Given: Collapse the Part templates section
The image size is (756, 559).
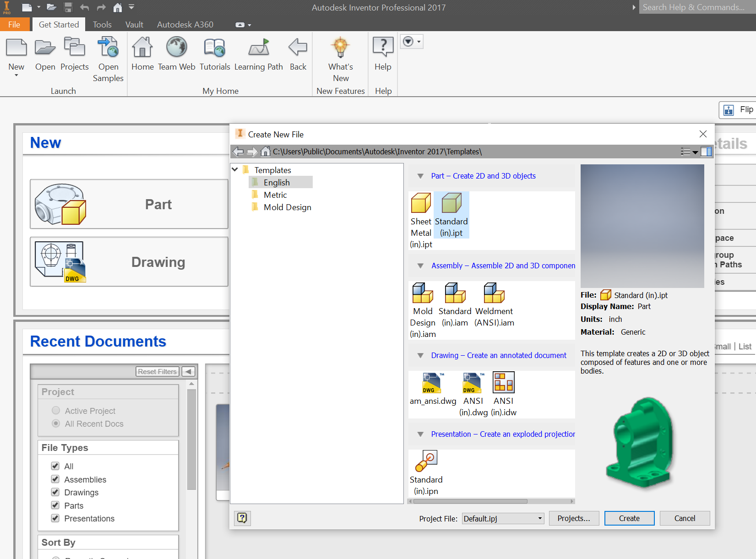Looking at the screenshot, I should coord(420,176).
